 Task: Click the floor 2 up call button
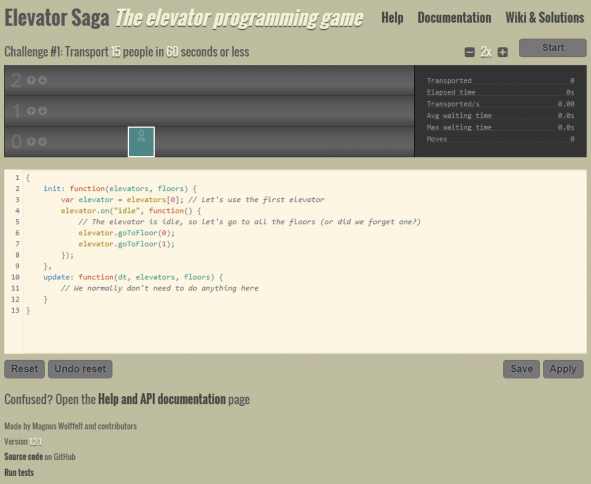31,80
